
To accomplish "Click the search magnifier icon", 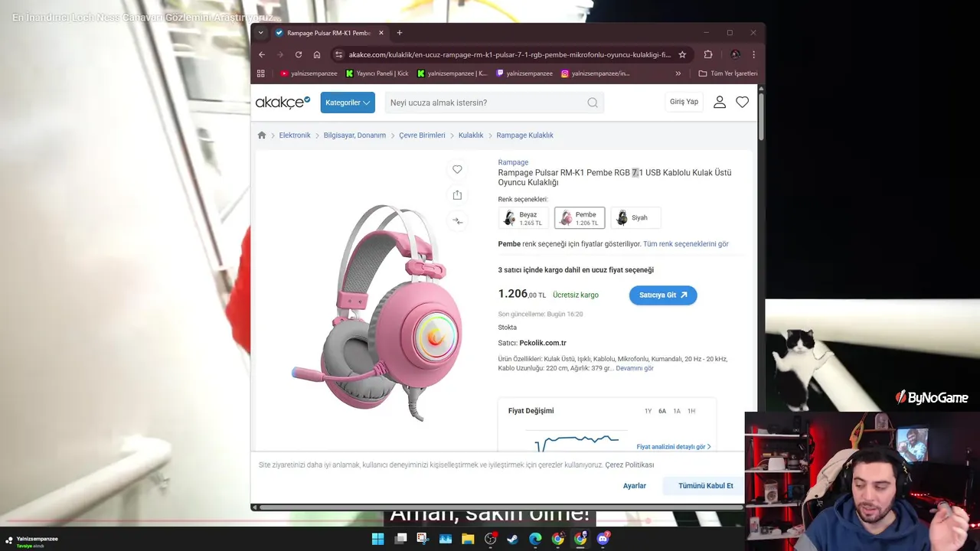I will [593, 103].
